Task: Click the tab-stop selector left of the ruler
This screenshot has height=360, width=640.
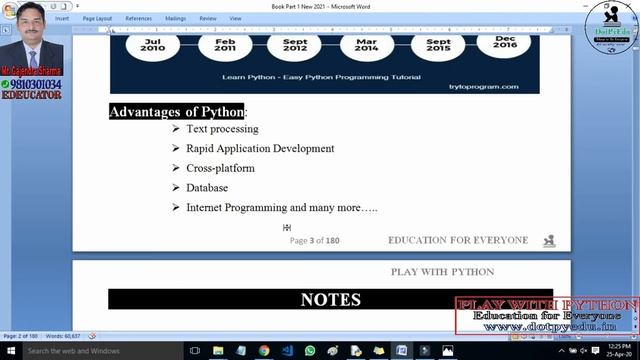Action: [x=6, y=30]
